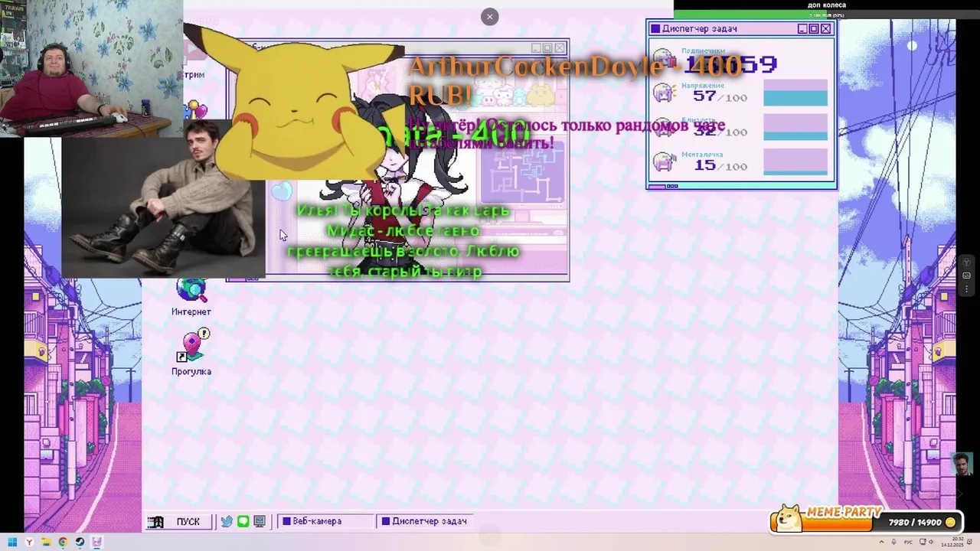Click the Напряжение progress bar
The width and height of the screenshot is (980, 551).
click(x=795, y=93)
